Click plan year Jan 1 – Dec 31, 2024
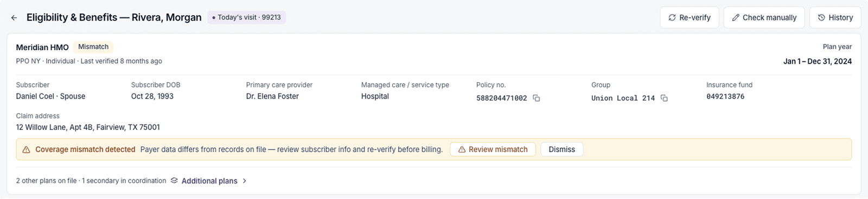Viewport: 868px width, 199px height. 818,61
